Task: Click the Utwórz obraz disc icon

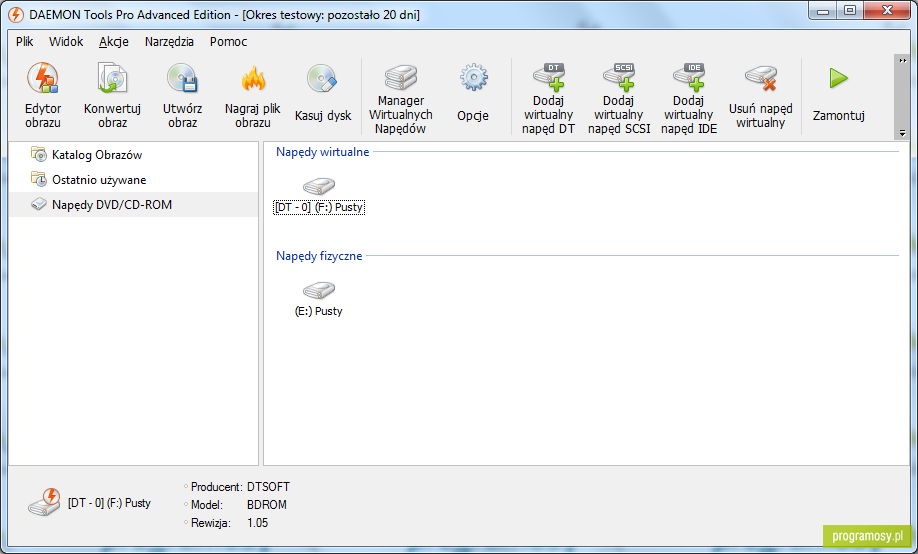Action: point(182,78)
